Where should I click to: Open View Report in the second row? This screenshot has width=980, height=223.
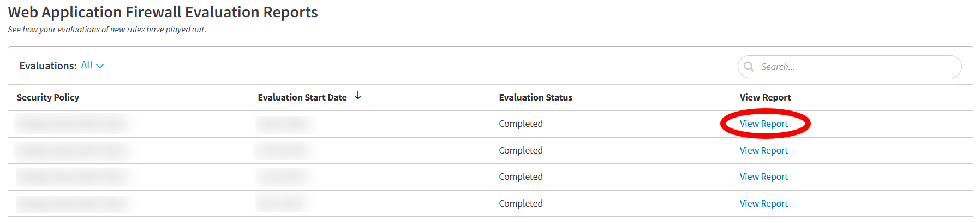(763, 150)
